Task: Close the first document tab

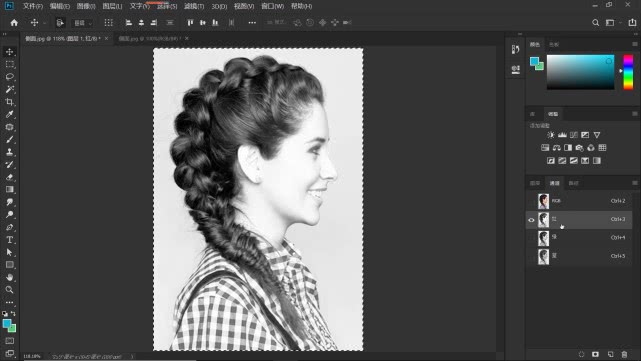Action: pos(106,38)
